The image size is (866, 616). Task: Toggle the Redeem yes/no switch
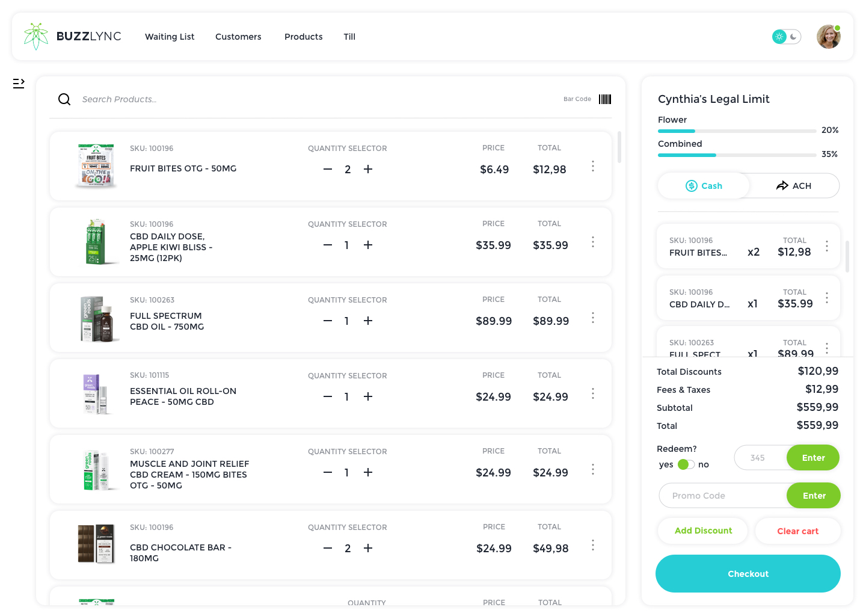pos(686,464)
